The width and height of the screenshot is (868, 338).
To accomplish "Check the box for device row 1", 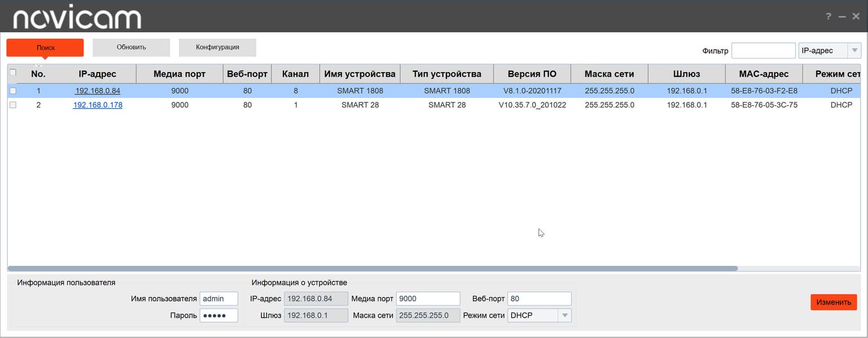I will [x=13, y=91].
